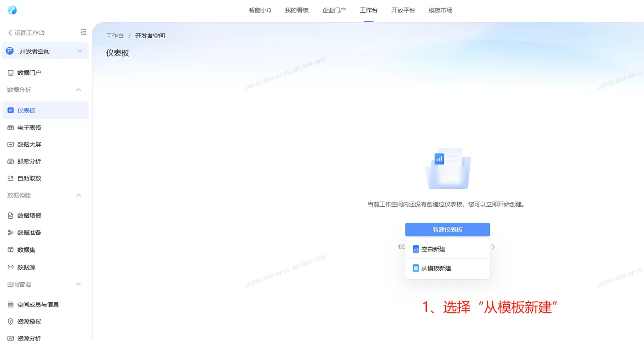Viewport: 644px width, 341px height.
Task: Click the 即席分析 icon in sidebar
Action: tap(11, 161)
